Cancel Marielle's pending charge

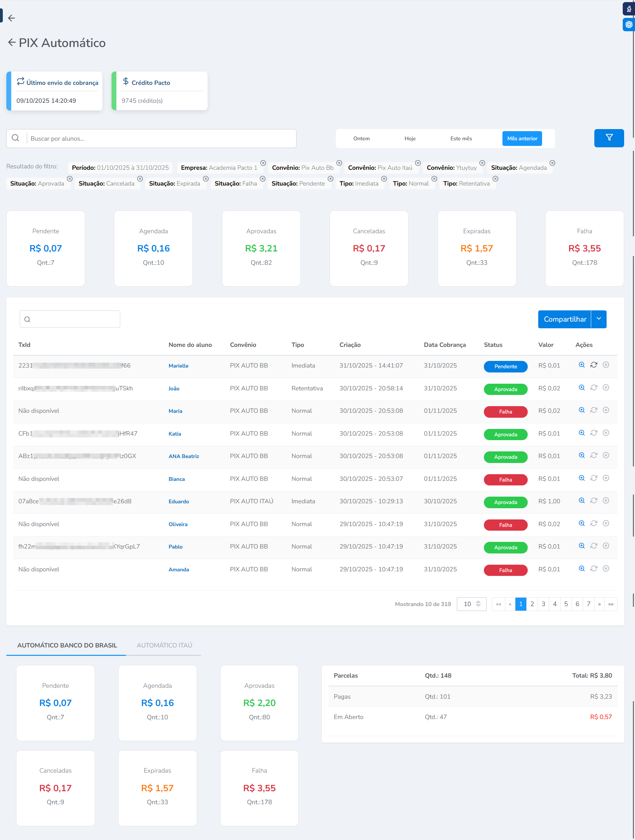[606, 365]
